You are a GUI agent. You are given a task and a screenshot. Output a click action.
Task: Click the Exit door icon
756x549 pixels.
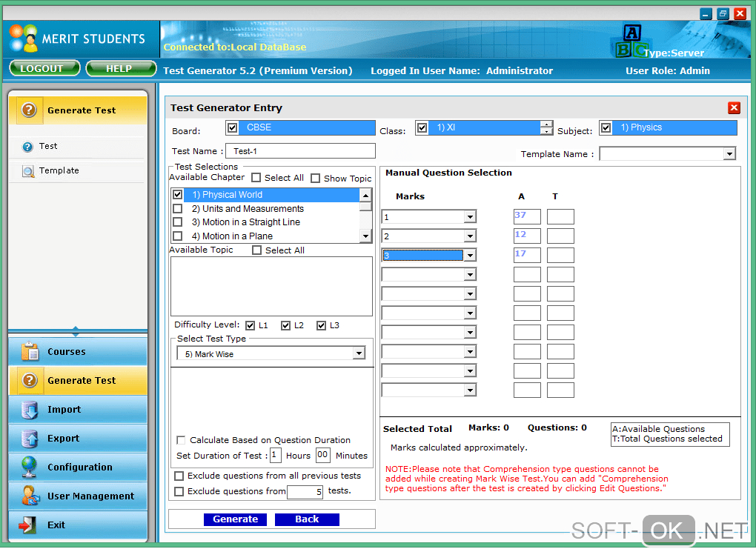tap(27, 525)
